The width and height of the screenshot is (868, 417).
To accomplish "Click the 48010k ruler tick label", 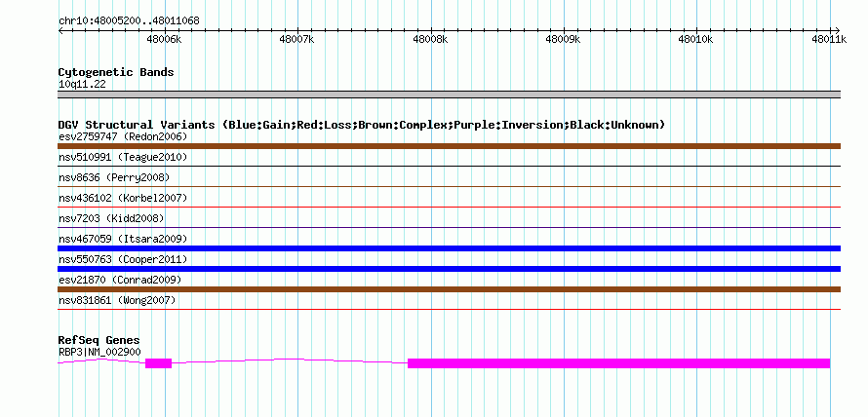I will point(696,39).
